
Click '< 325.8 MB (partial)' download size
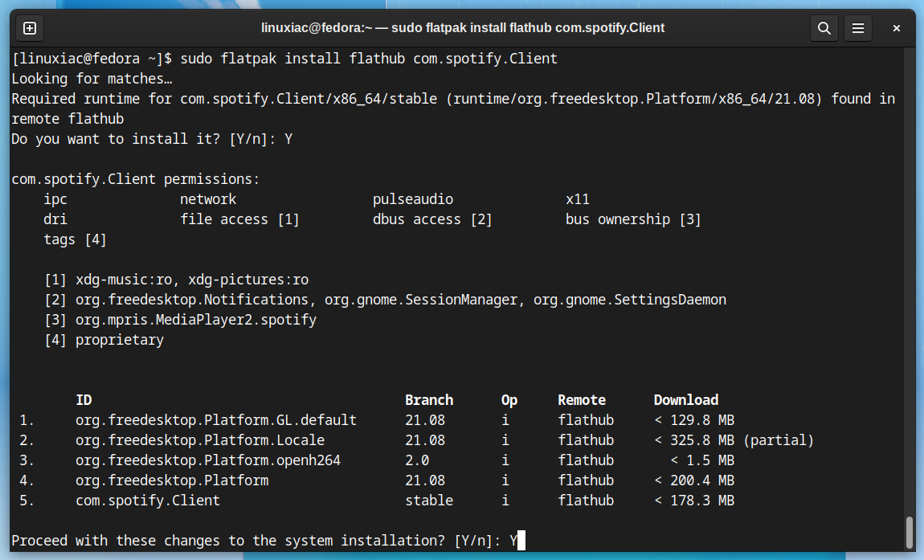pos(734,440)
